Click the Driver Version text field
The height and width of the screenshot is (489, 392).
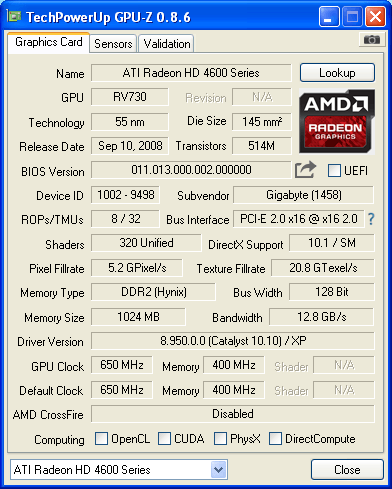(x=233, y=341)
